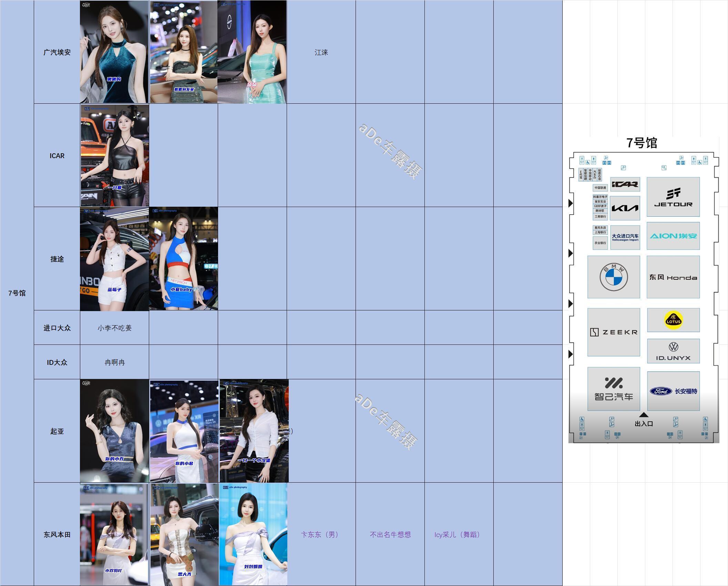This screenshot has height=586, width=728.
Task: Select the 东风Honda booth on the map
Action: 673,277
